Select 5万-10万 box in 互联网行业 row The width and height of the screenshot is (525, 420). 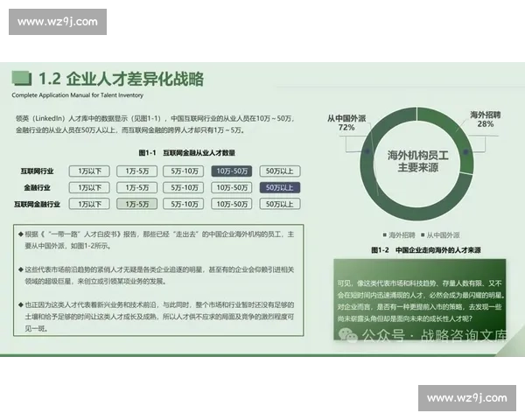point(184,171)
